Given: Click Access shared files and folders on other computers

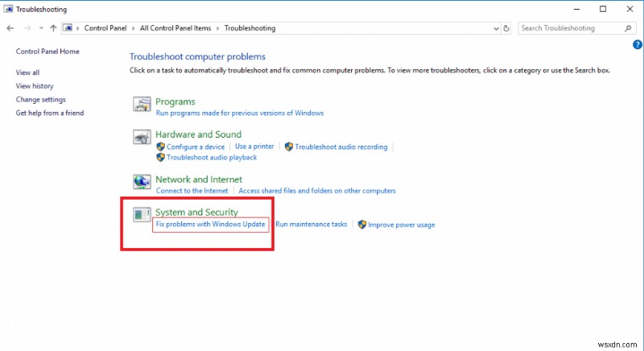Looking at the screenshot, I should (x=317, y=191).
